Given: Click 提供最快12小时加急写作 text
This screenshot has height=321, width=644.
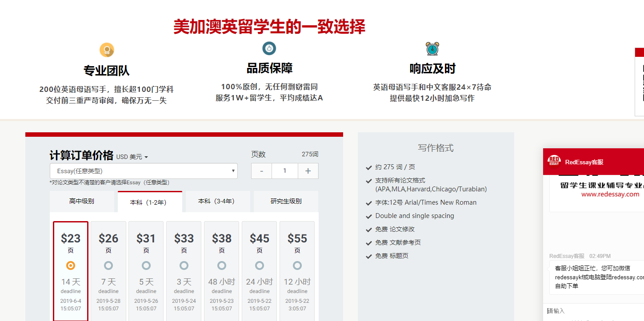Looking at the screenshot, I should [432, 98].
